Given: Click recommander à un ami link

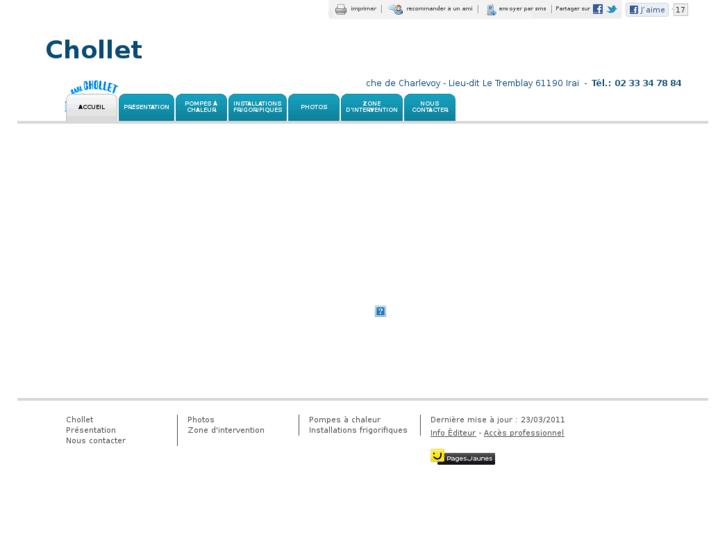Looking at the screenshot, I should click(440, 9).
